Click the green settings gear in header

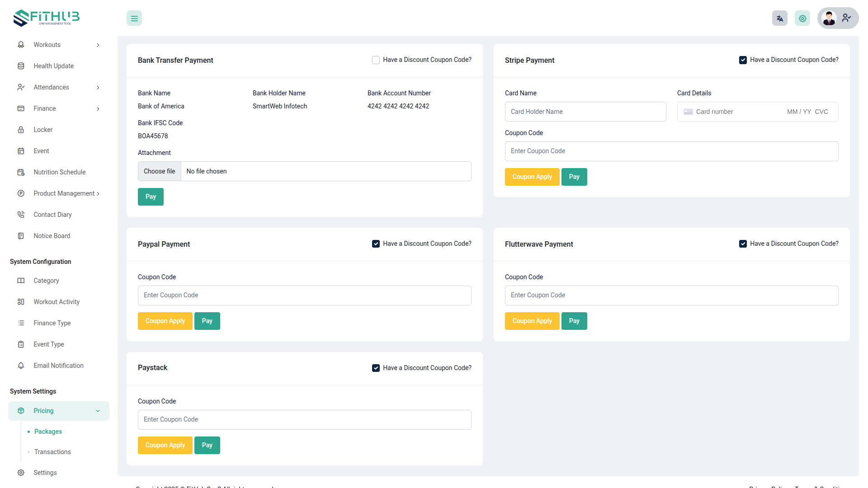coord(802,19)
